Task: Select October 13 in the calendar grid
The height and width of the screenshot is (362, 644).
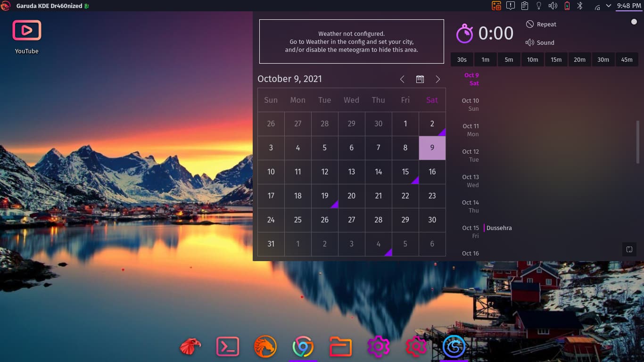Action: coord(352,172)
